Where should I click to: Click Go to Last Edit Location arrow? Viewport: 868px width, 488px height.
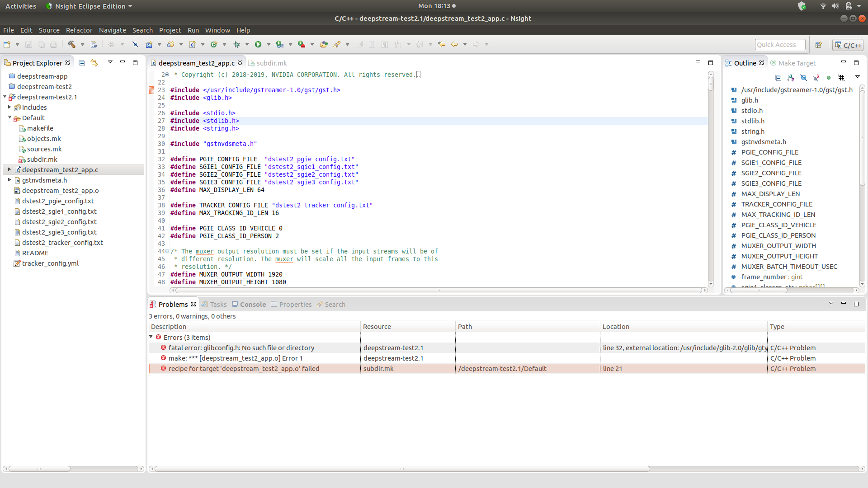tap(442, 44)
